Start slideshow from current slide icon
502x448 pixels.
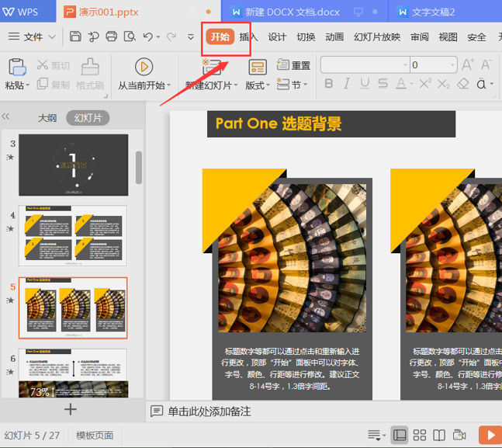click(x=144, y=67)
